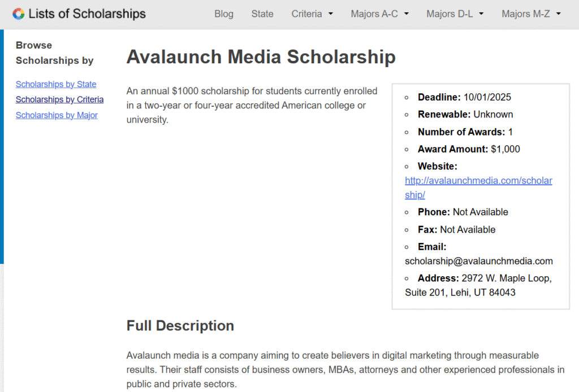Open Scholarships by State link
Viewport: 579px width, 392px height.
[x=56, y=84]
